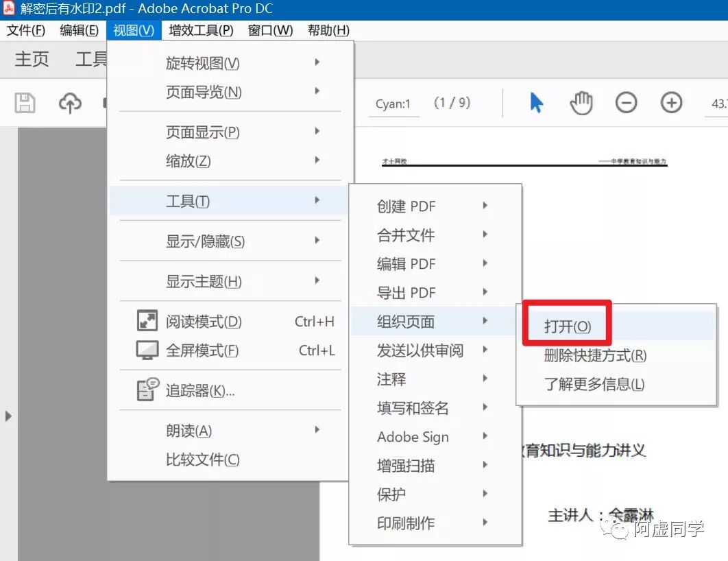Select the 组织页面 submenu entry
728x561 pixels.
pyautogui.click(x=435, y=321)
